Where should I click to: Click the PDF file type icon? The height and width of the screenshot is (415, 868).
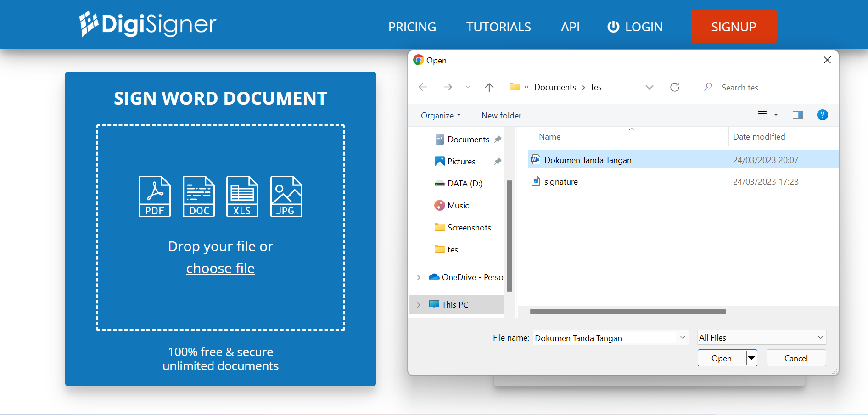pos(155,196)
